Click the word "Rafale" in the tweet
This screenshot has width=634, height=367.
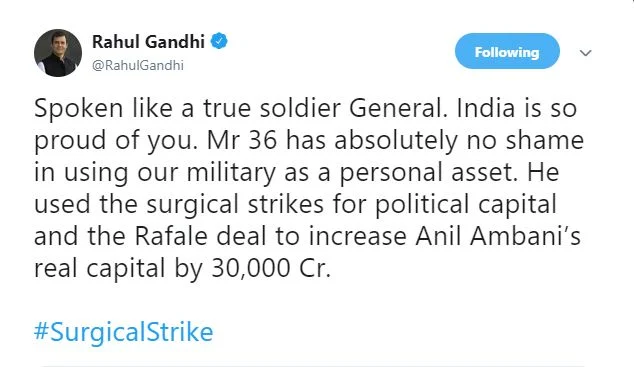pyautogui.click(x=171, y=236)
